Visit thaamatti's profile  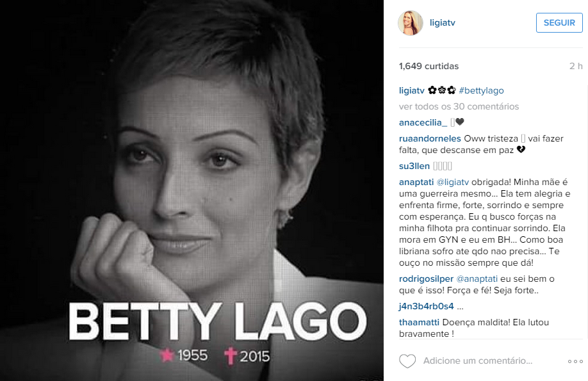coord(420,323)
